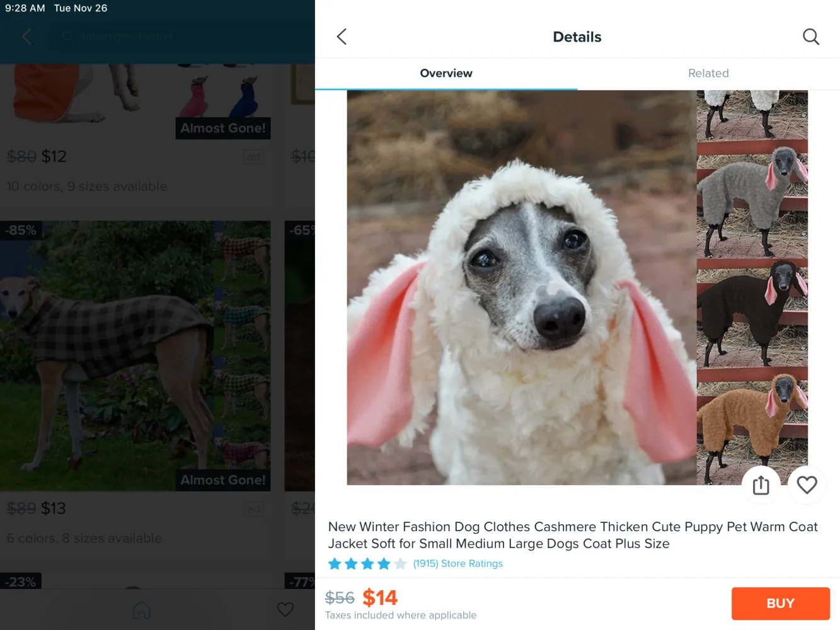Viewport: 840px width, 630px height.
Task: View the gray sheep coat variant image
Action: tap(752, 200)
